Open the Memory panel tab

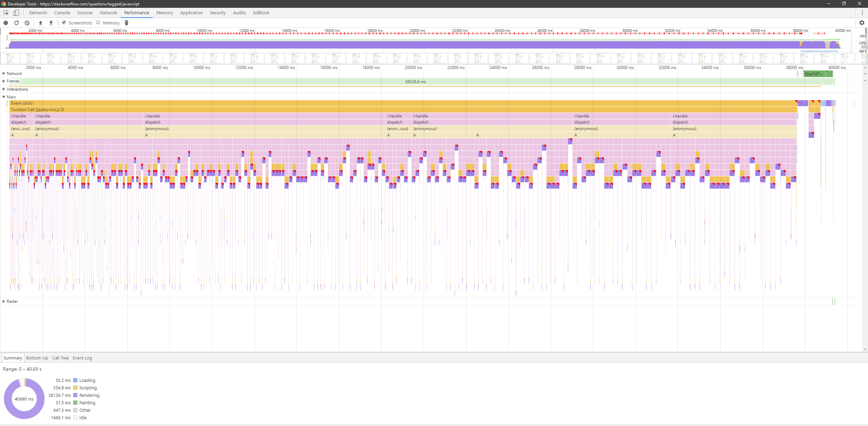pyautogui.click(x=164, y=13)
